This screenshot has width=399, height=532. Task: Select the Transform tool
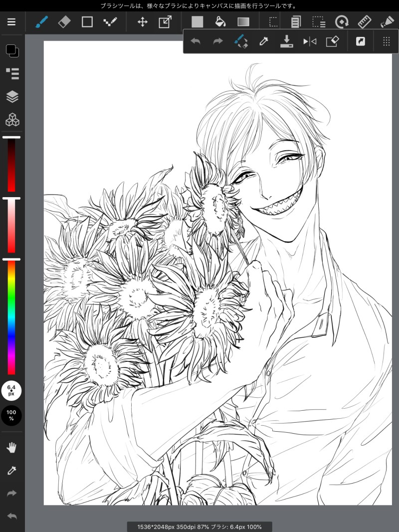click(x=165, y=22)
